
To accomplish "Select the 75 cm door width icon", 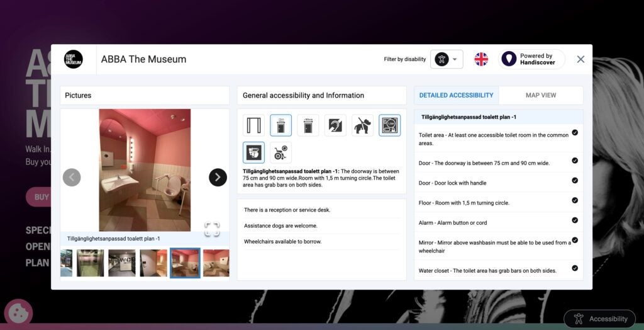I will pyautogui.click(x=280, y=125).
